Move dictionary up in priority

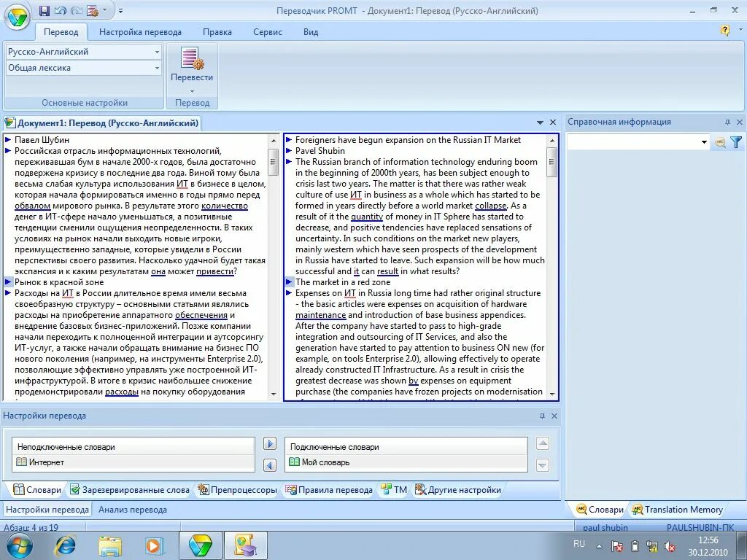543,443
